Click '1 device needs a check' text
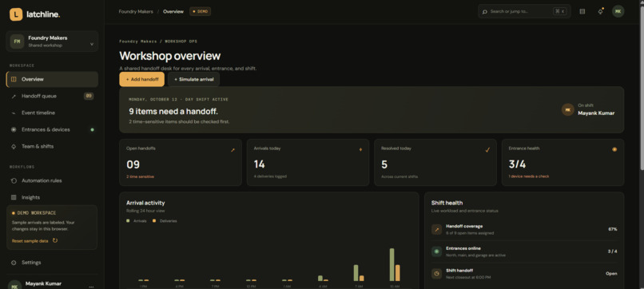 pos(529,176)
